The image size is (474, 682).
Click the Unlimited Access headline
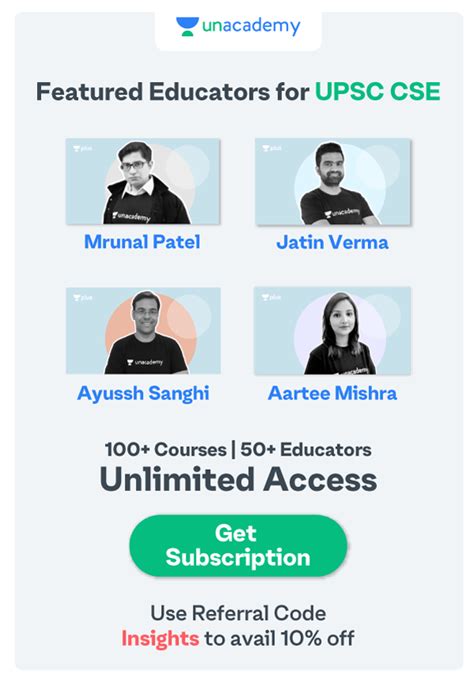coord(238,480)
